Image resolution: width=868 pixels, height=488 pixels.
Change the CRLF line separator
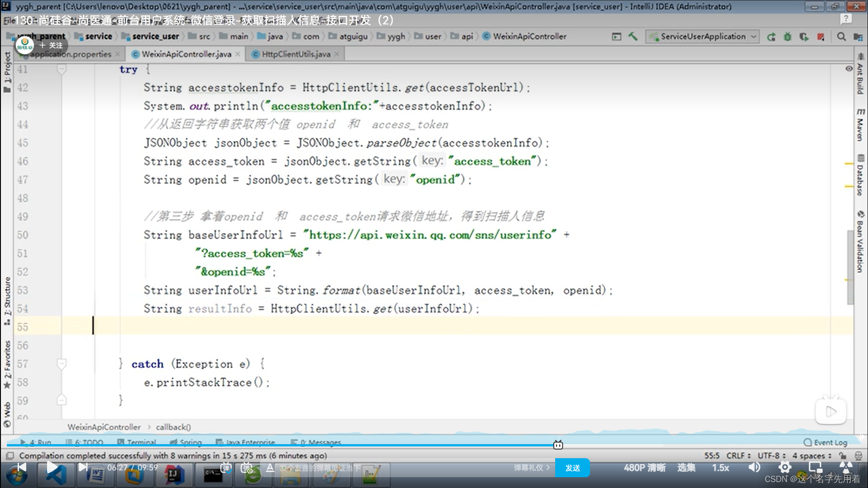[x=738, y=455]
